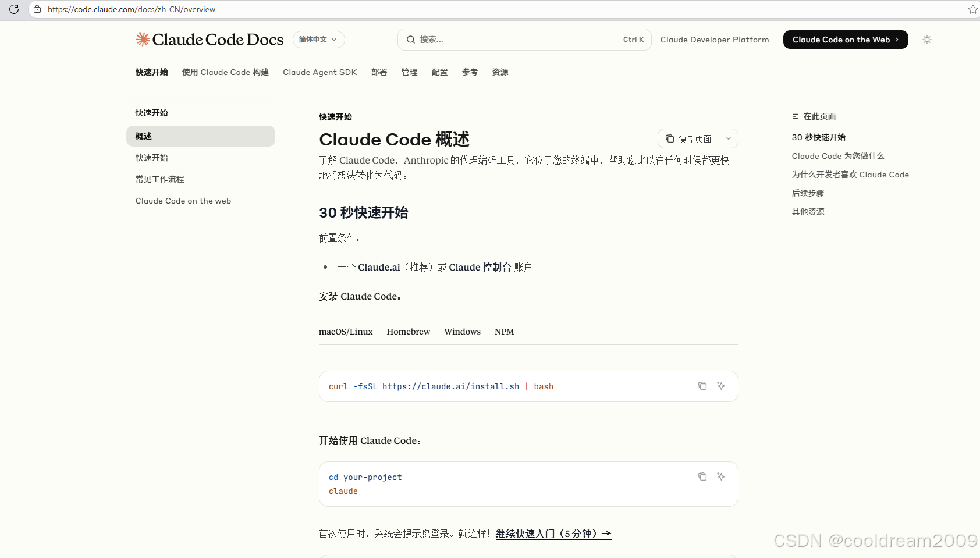This screenshot has width=980, height=558.
Task: Open the Claude.ai link in prerequisites
Action: pyautogui.click(x=378, y=267)
